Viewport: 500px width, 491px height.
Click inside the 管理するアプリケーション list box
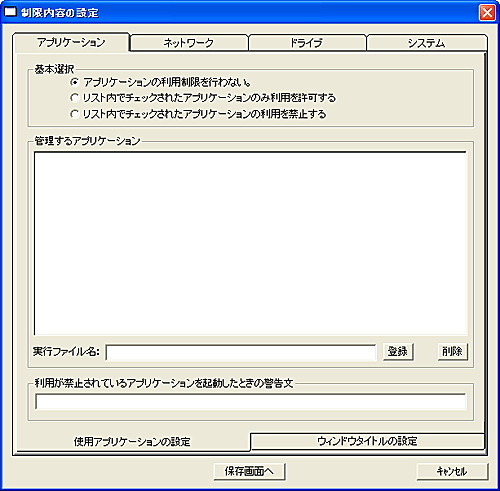click(x=250, y=243)
